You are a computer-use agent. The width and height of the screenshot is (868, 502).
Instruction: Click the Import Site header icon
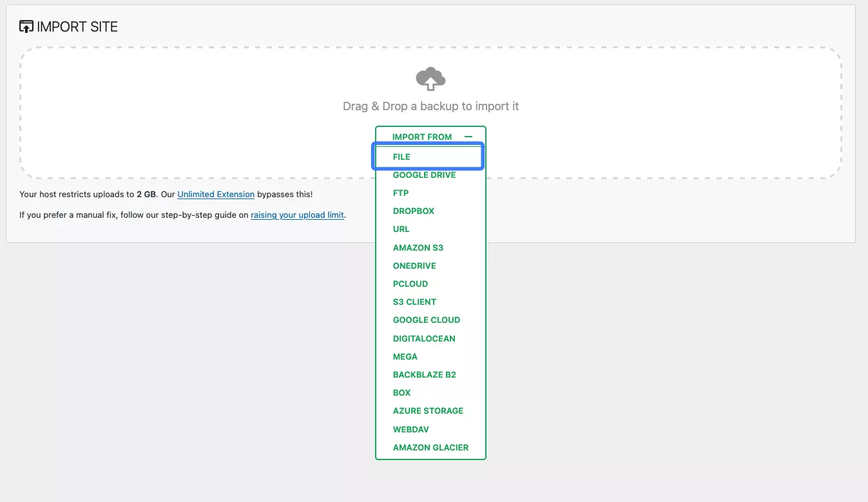(26, 27)
